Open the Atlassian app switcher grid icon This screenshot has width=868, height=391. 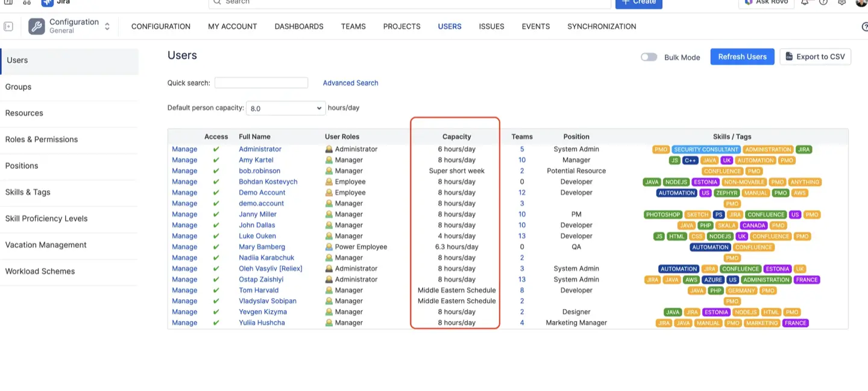click(27, 2)
